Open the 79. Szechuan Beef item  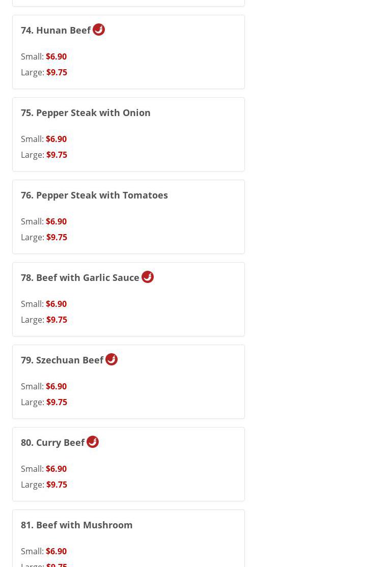click(x=62, y=360)
